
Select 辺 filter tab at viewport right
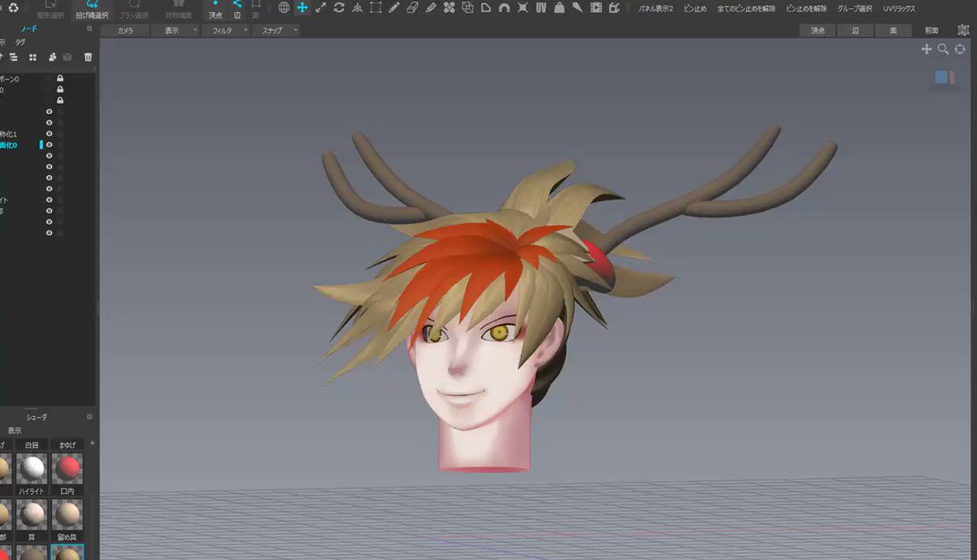coord(856,30)
